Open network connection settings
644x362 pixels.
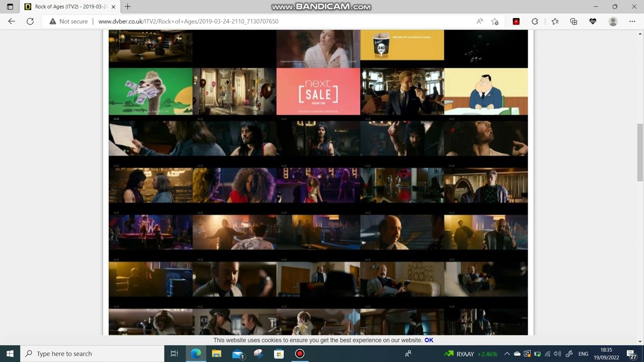(547, 354)
